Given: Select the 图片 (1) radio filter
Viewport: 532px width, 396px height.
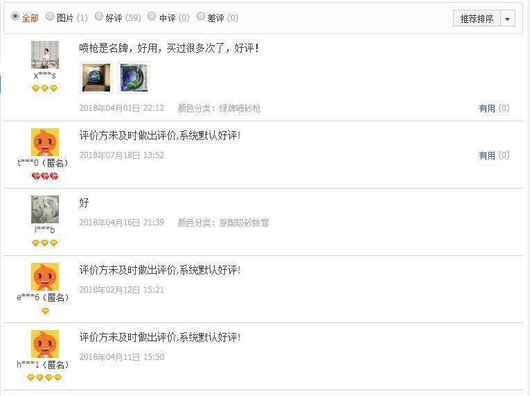Looking at the screenshot, I should click(50, 17).
